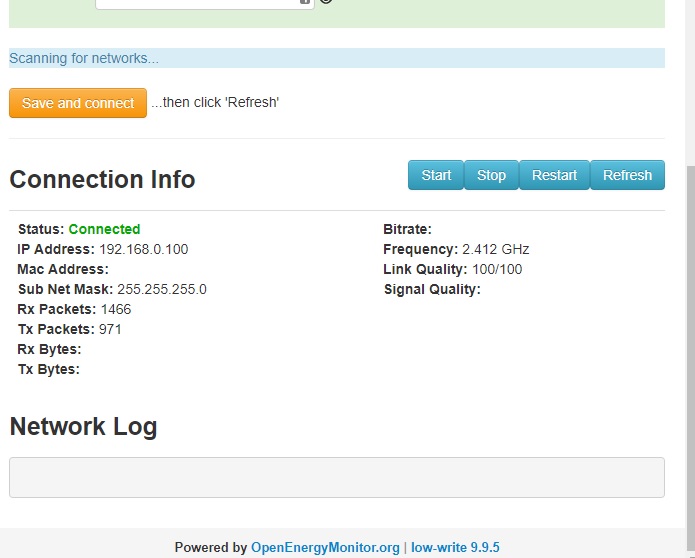This screenshot has width=695, height=558.
Task: Select the Frequency value 2.412 GHz
Action: point(496,249)
